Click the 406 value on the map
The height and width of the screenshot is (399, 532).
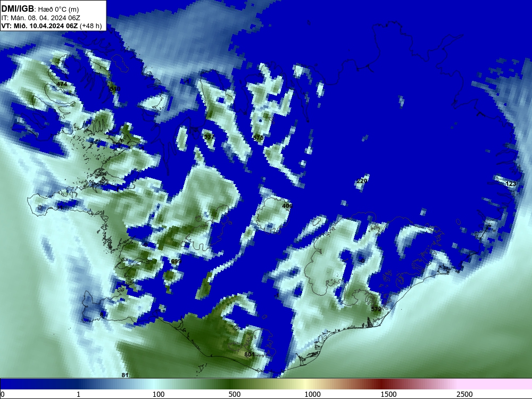tap(287, 206)
